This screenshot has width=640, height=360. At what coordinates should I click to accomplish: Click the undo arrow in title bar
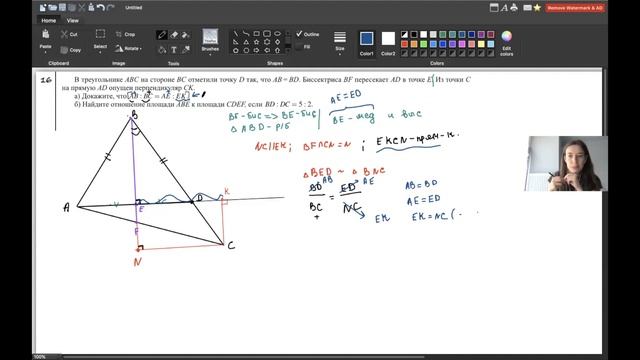[x=100, y=7]
